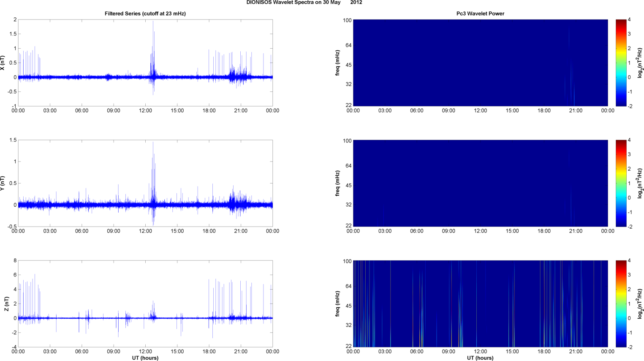Click the freq (mHz) label of bottom spectrogram

tap(337, 304)
